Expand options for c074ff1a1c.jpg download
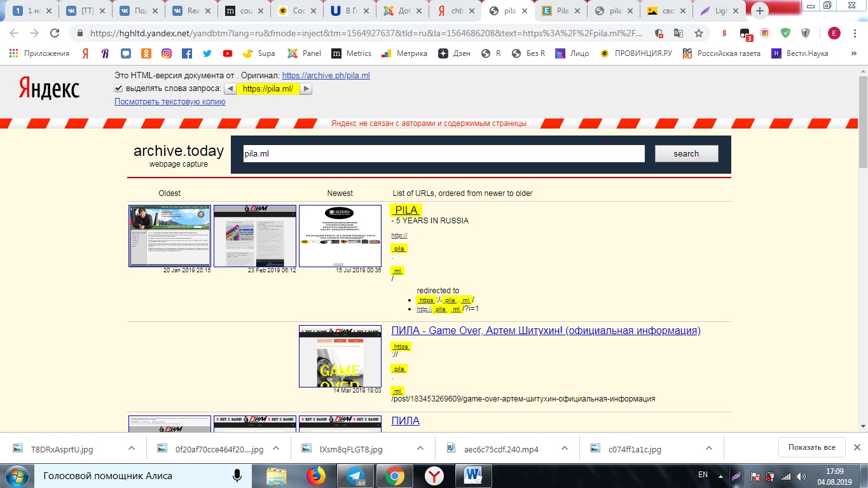This screenshot has width=868, height=488. (x=709, y=448)
